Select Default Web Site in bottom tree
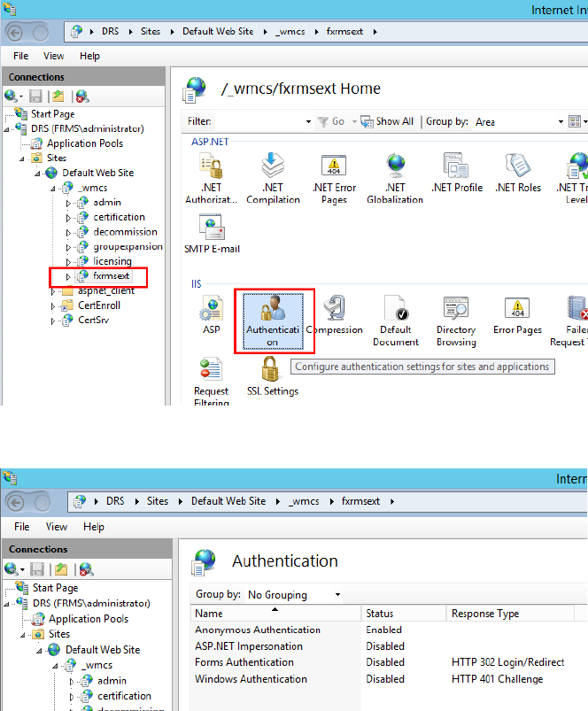 pos(103,650)
